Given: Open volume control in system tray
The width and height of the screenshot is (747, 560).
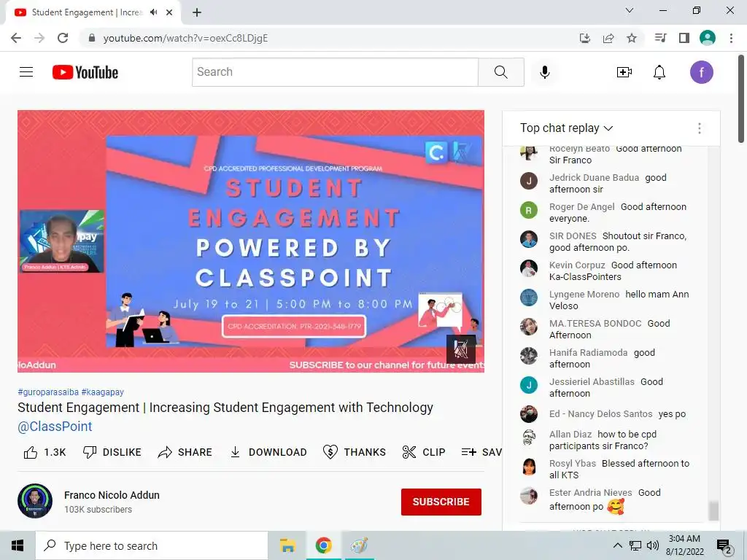Looking at the screenshot, I should 653,545.
